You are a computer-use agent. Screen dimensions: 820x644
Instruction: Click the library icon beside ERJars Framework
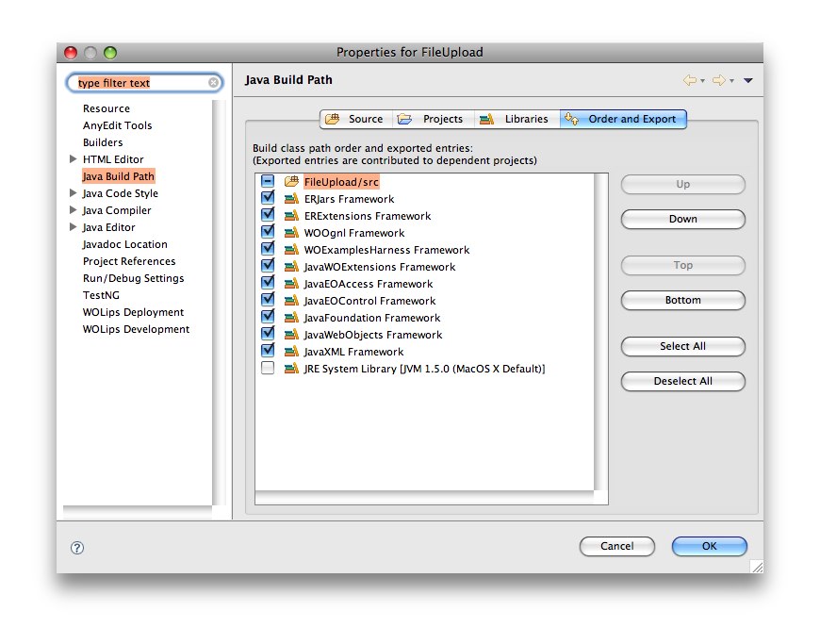[293, 198]
